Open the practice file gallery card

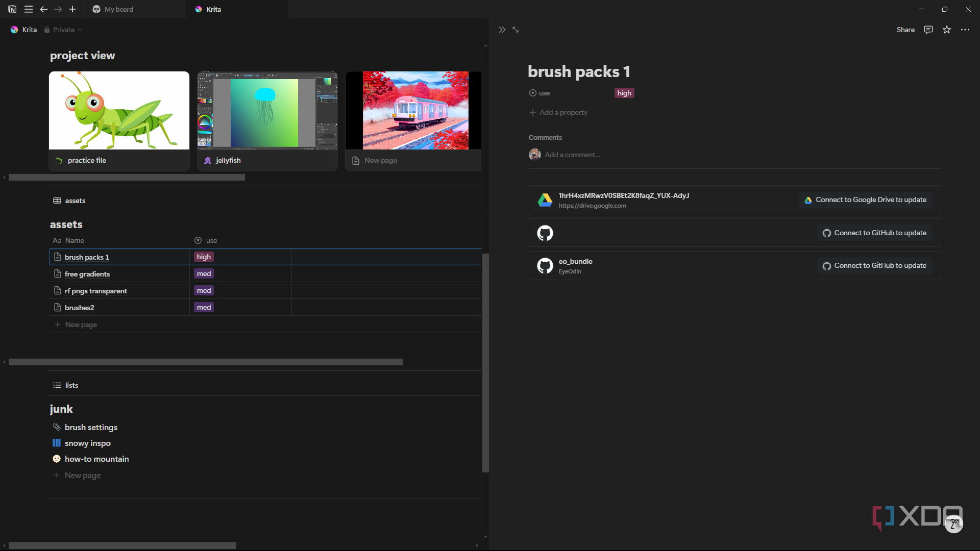119,121
